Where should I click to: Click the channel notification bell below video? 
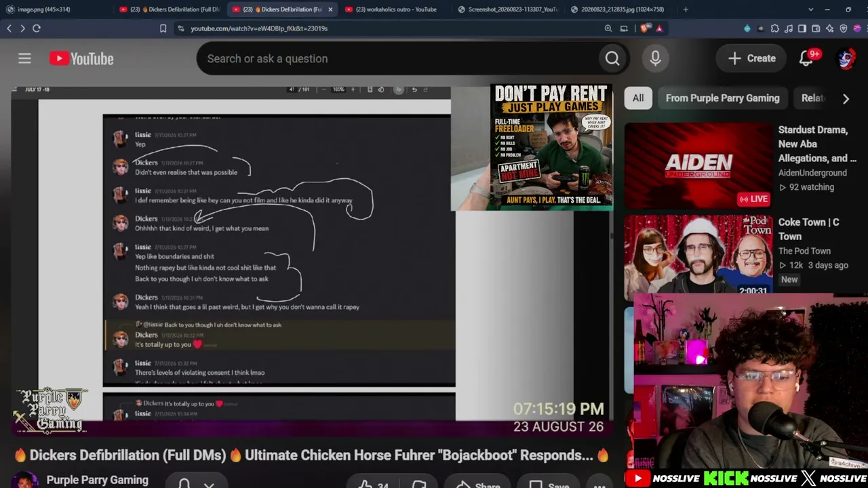(184, 483)
